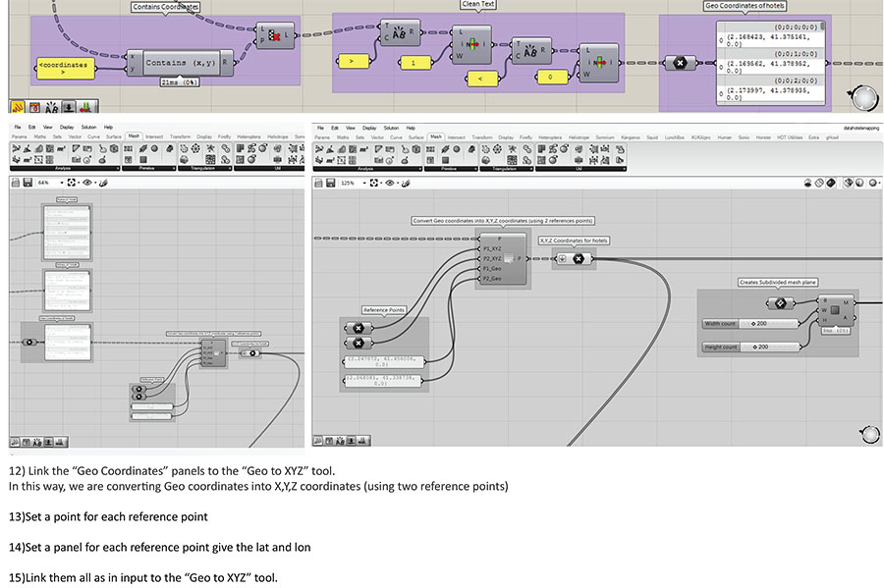This screenshot has height=588, width=884.
Task: Click the shaded preview icon at the toolbar's right end
Action: 873,183
